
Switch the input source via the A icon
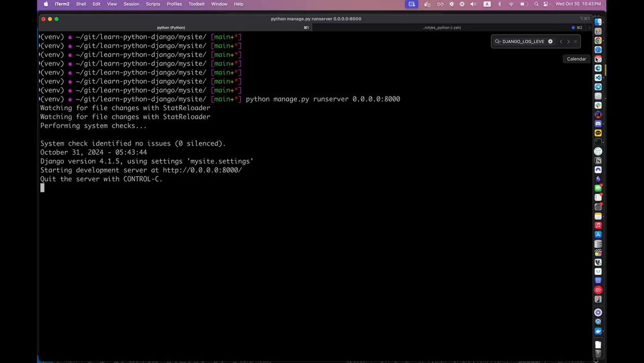[x=487, y=4]
